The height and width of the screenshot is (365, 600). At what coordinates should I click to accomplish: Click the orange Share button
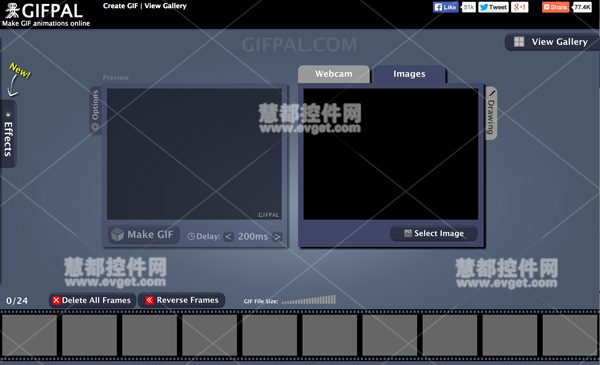point(555,7)
